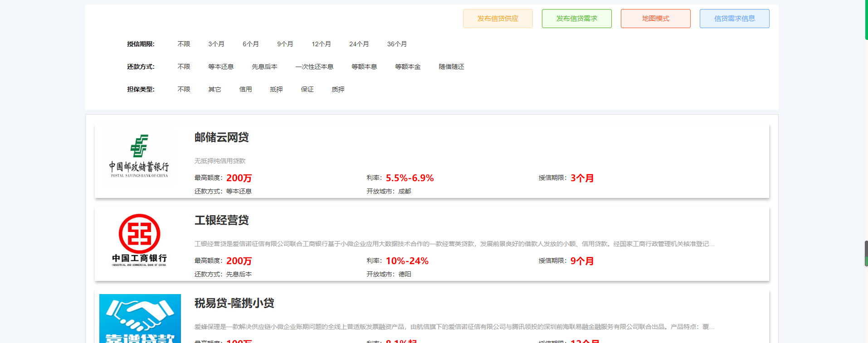
Task: Filter repayment by 先息后本
Action: click(x=264, y=67)
